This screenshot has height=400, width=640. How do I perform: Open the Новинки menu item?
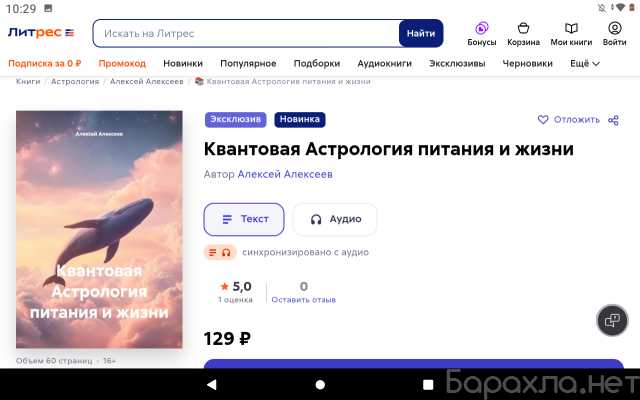183,64
